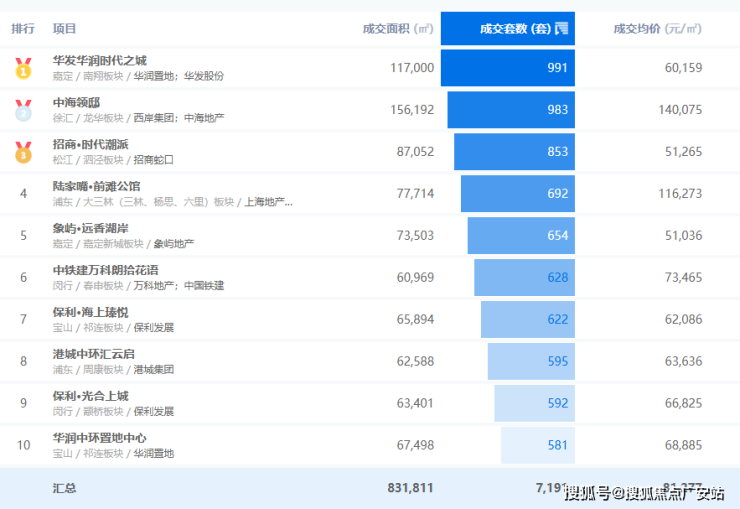The height and width of the screenshot is (509, 740).
Task: Click average price 68,885
Action: [x=683, y=446]
